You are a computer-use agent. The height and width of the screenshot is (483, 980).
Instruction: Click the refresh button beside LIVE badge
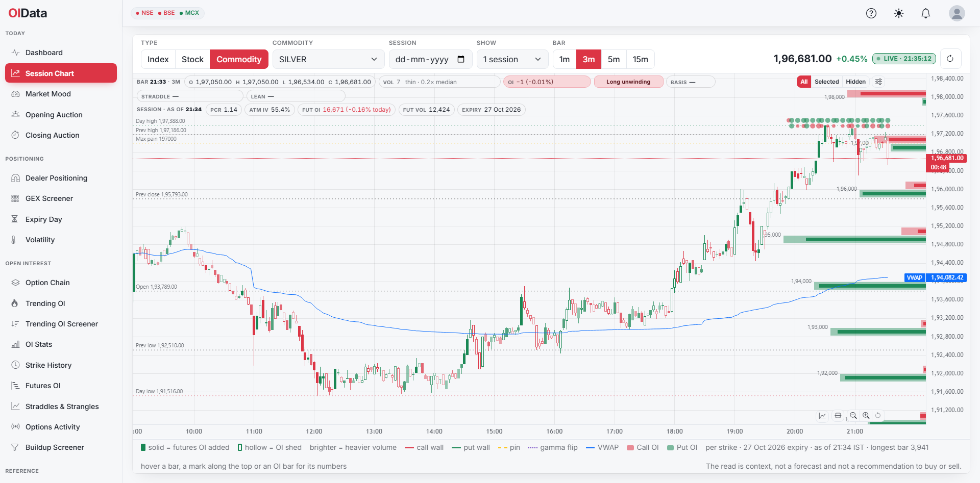[x=950, y=59]
